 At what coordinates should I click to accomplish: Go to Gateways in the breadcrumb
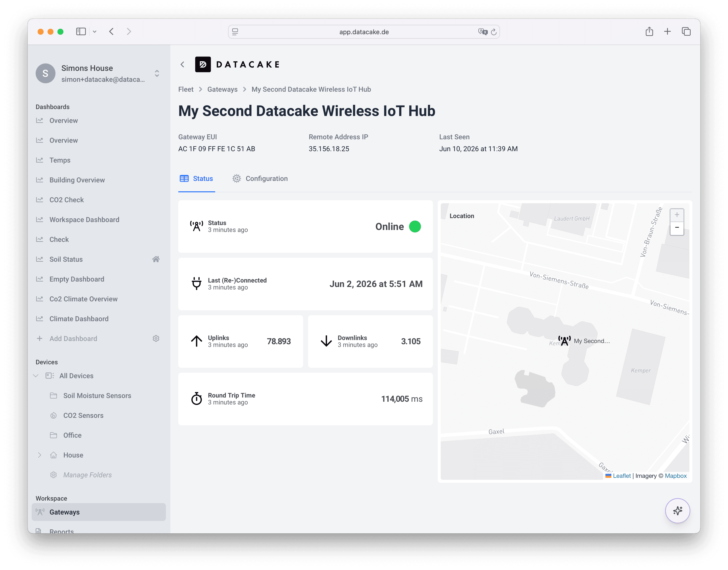pyautogui.click(x=222, y=89)
